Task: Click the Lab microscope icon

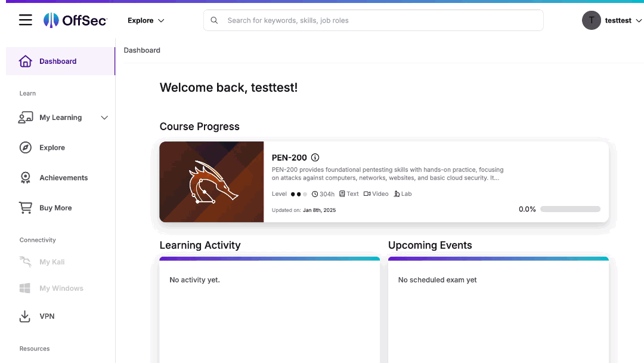Action: [397, 193]
